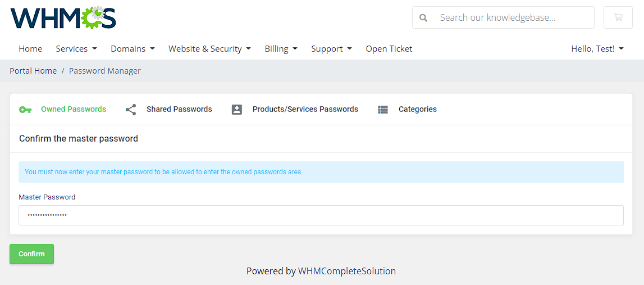Click the Password Manager breadcrumb text

[x=105, y=71]
